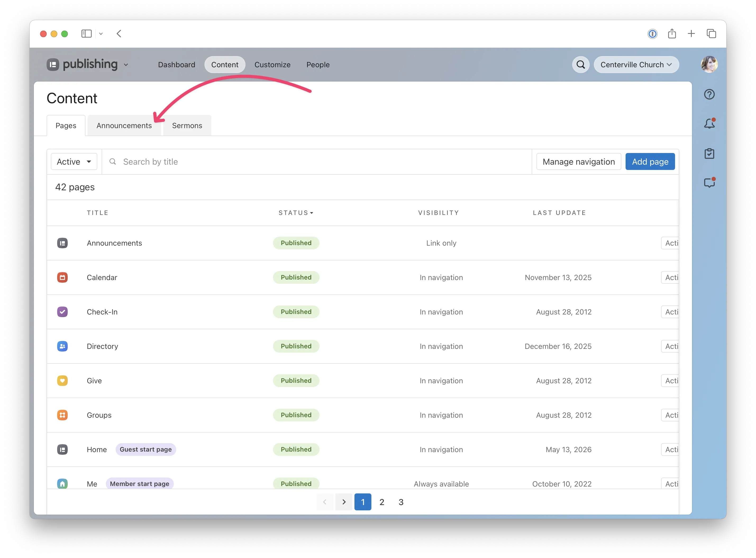The image size is (756, 558).
Task: Click the Me row house icon
Action: pos(62,484)
